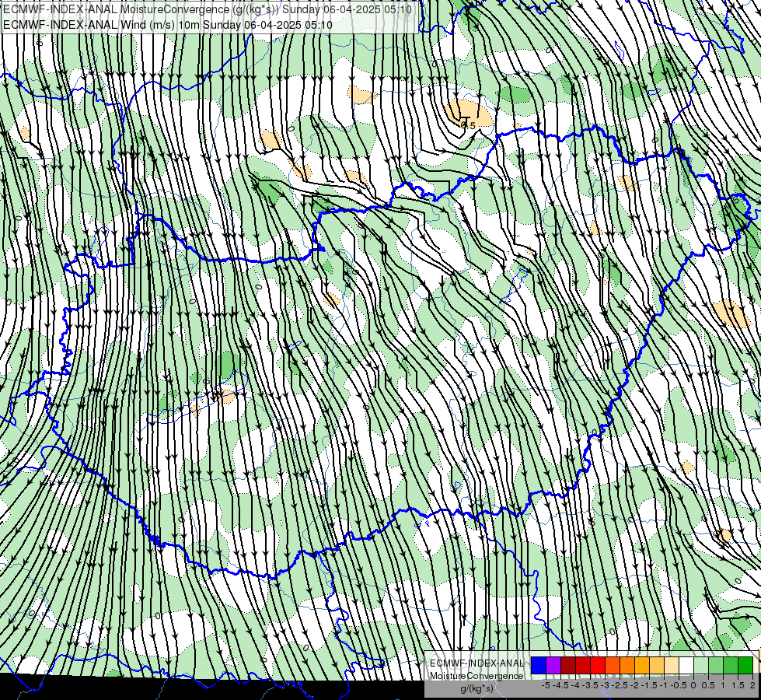761x700 pixels.
Task: Select the pale peach swatch between -1 and -0.5
Action: [672, 665]
